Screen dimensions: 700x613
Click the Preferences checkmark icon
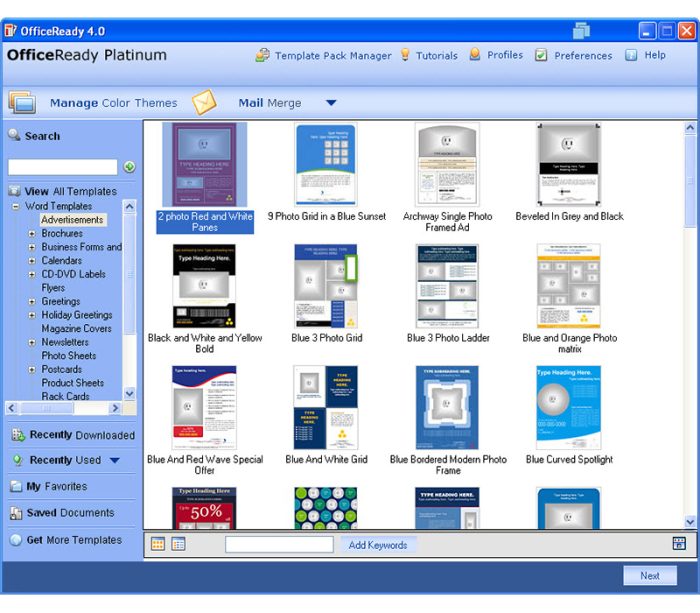click(x=541, y=55)
